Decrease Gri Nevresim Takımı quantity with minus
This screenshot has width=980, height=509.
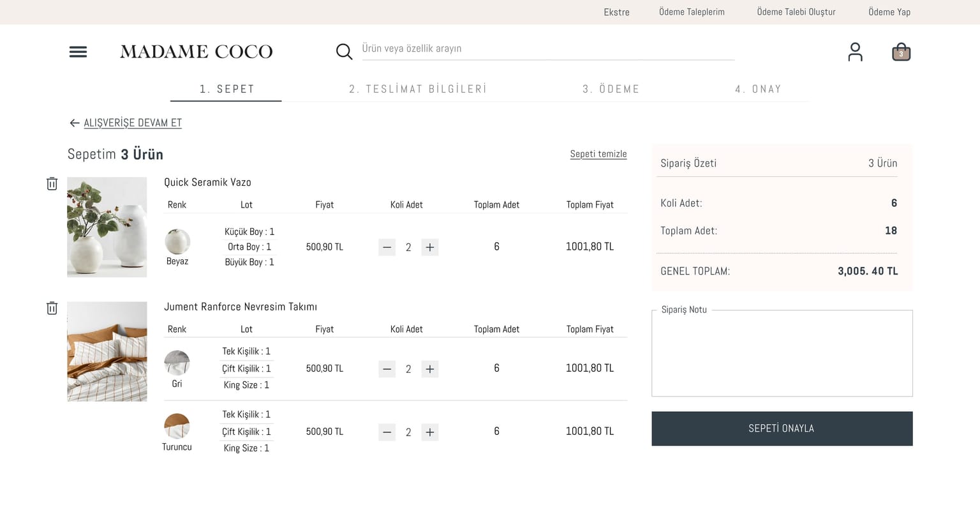(x=387, y=368)
